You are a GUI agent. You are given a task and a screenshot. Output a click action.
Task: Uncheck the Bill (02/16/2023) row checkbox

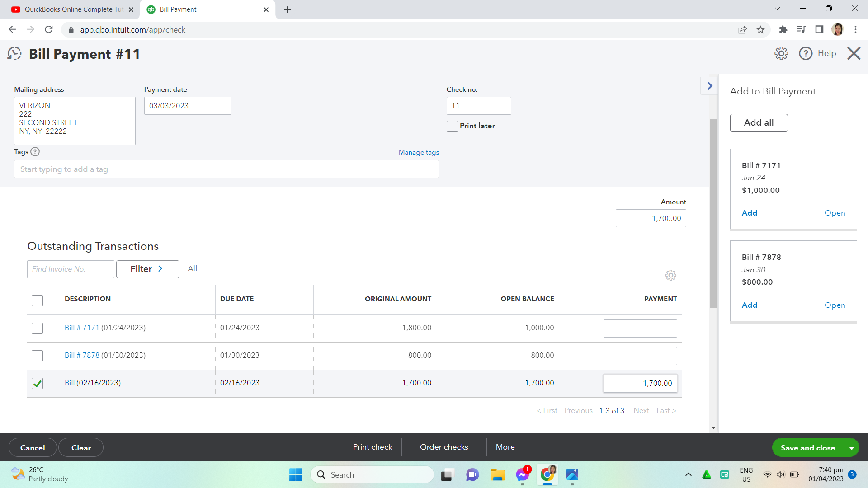pyautogui.click(x=37, y=383)
